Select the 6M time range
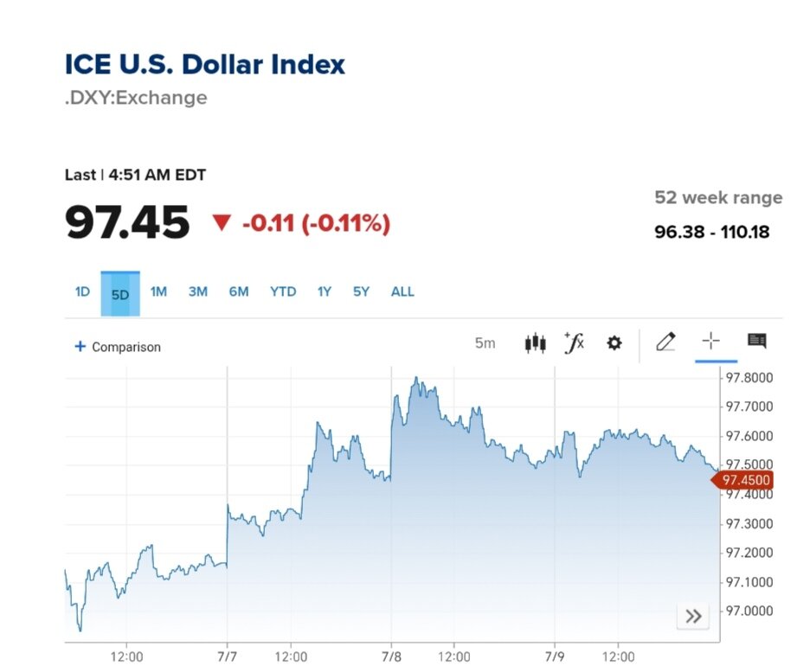Image resolution: width=810 pixels, height=672 pixels. pos(239,292)
